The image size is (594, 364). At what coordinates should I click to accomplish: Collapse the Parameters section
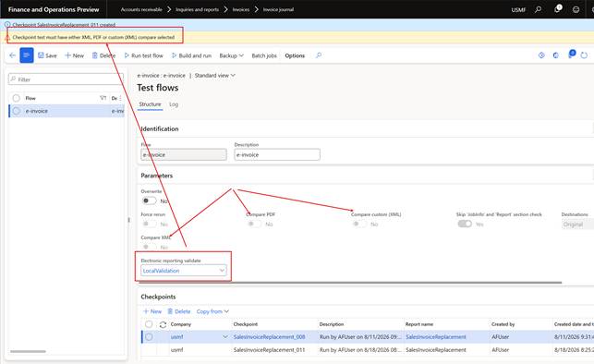pyautogui.click(x=156, y=176)
